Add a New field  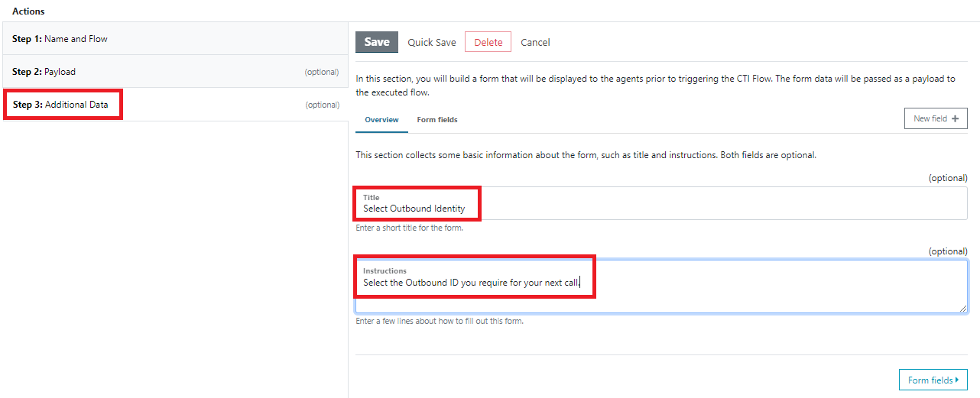pyautogui.click(x=936, y=118)
